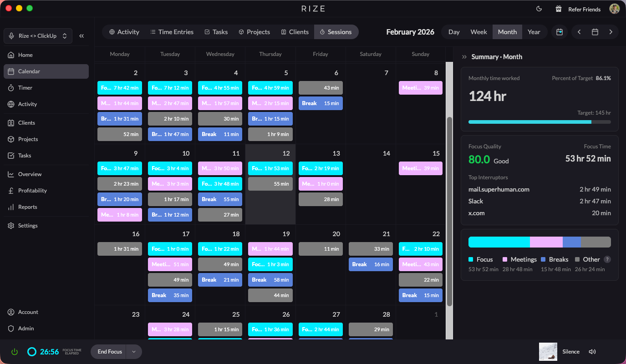Image resolution: width=626 pixels, height=364 pixels.
Task: Toggle the green power tracking button
Action: [15, 352]
